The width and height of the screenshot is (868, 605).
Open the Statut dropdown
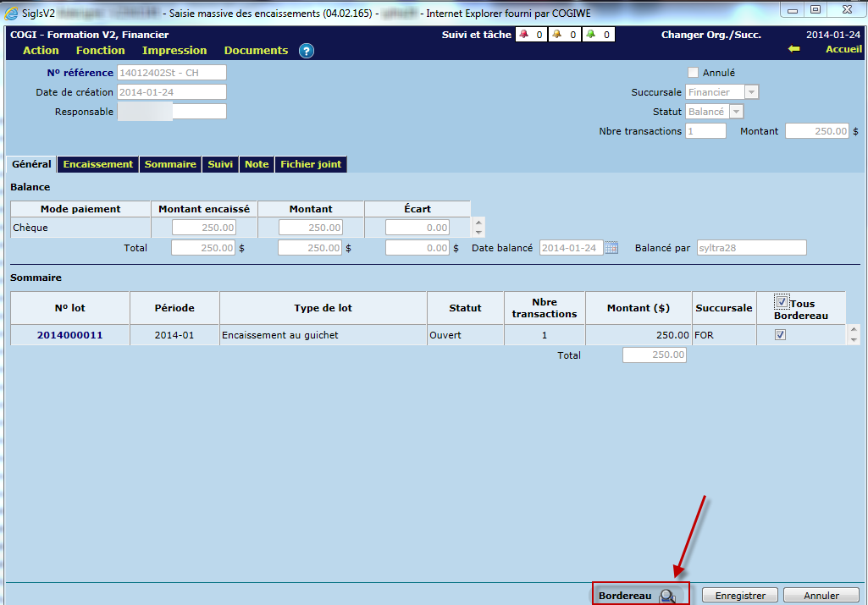coord(736,112)
